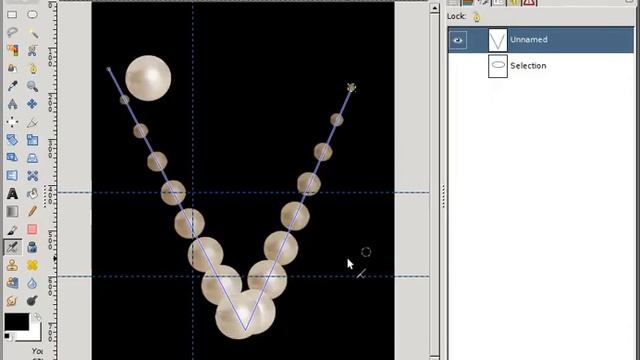Select the Text tool
Viewport: 640px width, 360px height.
[x=12, y=193]
